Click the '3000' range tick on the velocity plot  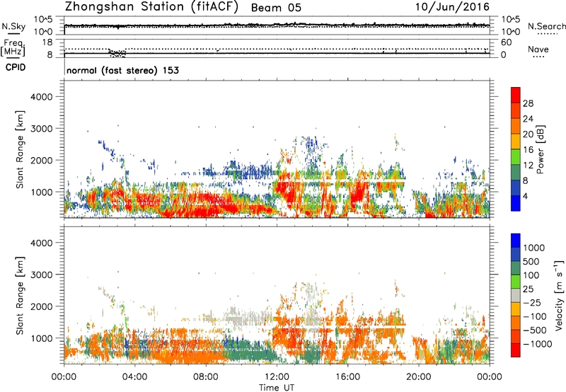pyautogui.click(x=41, y=275)
